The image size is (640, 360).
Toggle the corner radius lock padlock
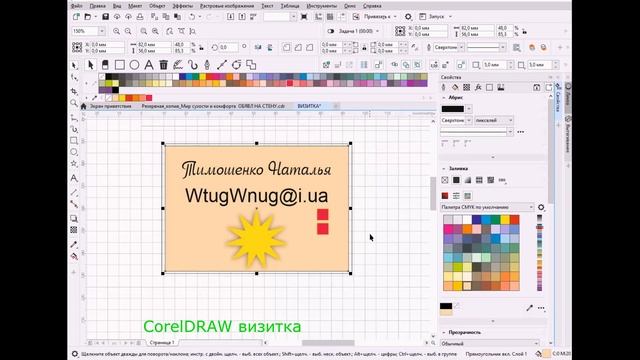[x=364, y=47]
